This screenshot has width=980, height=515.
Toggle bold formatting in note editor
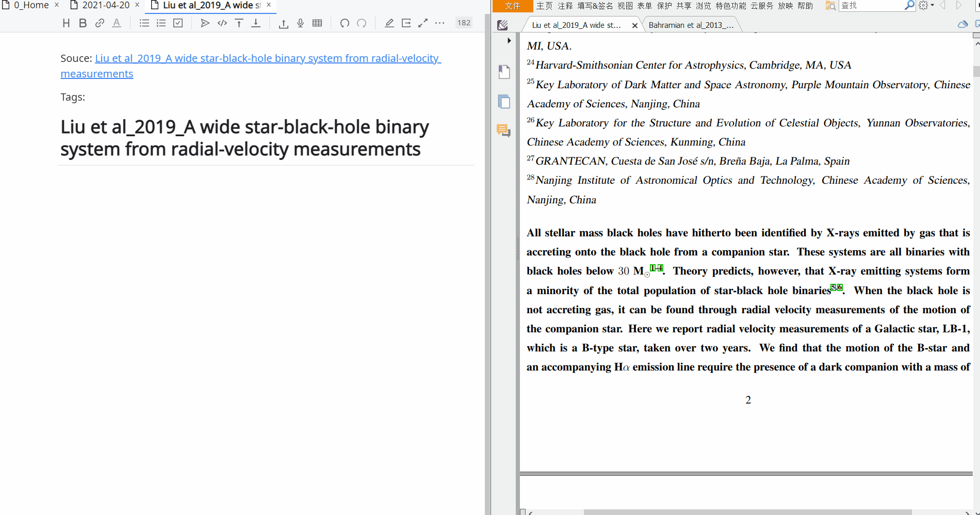click(x=83, y=23)
